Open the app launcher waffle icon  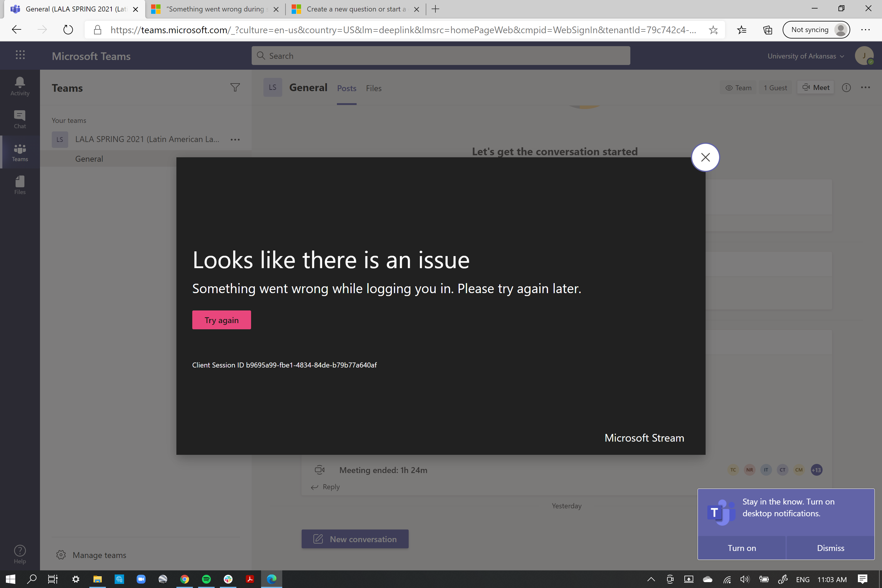click(20, 55)
